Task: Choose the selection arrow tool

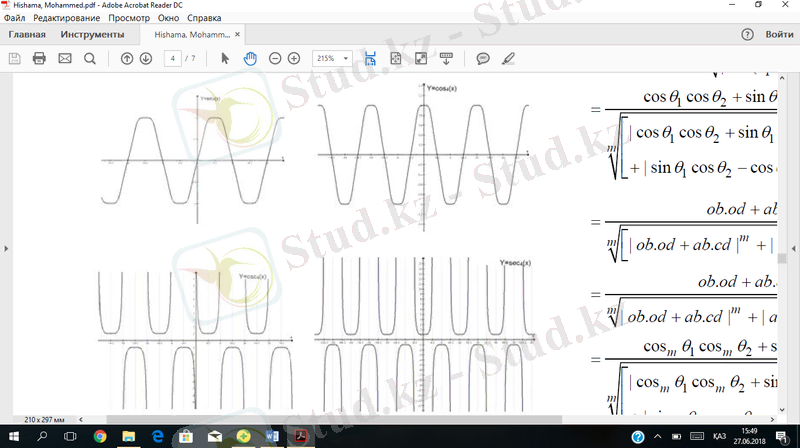Action: 225,59
